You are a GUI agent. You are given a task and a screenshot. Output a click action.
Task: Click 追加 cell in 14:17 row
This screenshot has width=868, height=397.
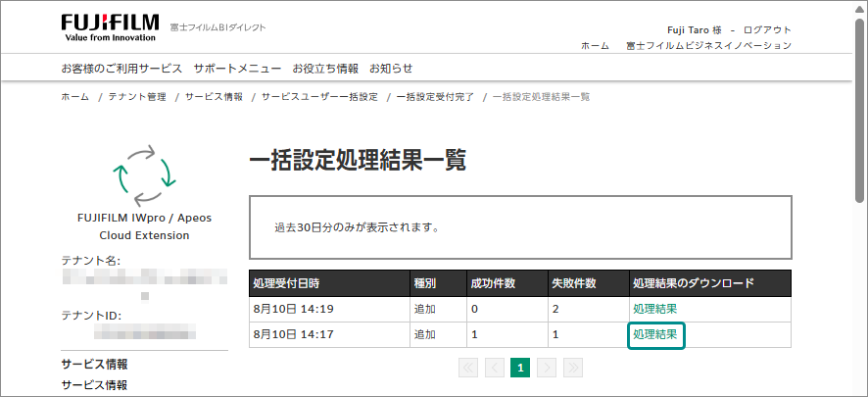pyautogui.click(x=438, y=334)
